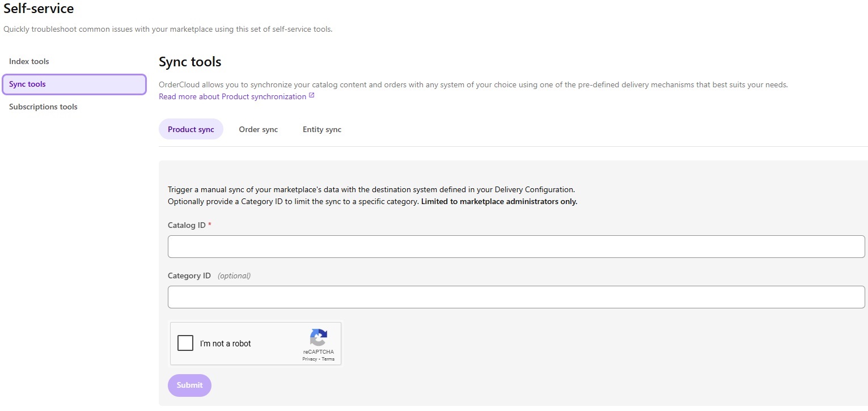Viewport: 868px width, 411px height.
Task: Check the I'm not a robot box
Action: 185,344
